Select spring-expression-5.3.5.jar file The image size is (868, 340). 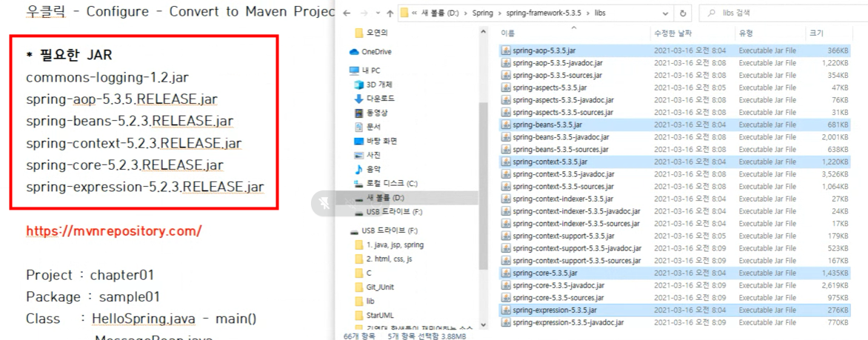click(x=555, y=310)
